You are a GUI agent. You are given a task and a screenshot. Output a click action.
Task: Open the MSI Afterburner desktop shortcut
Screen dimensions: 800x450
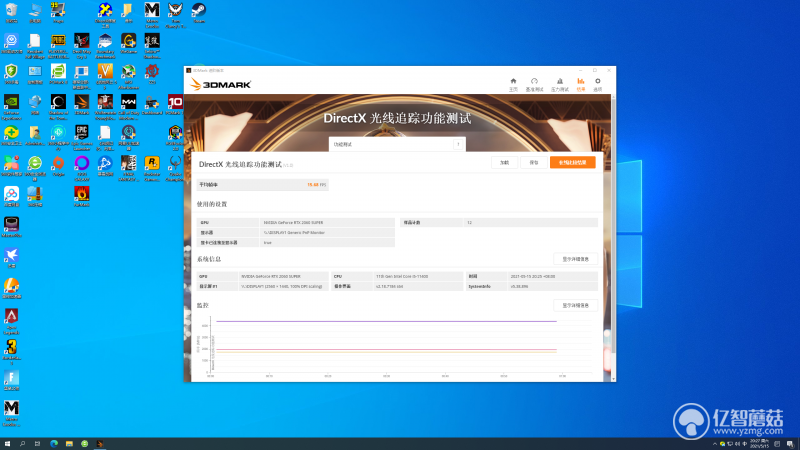pos(129,77)
